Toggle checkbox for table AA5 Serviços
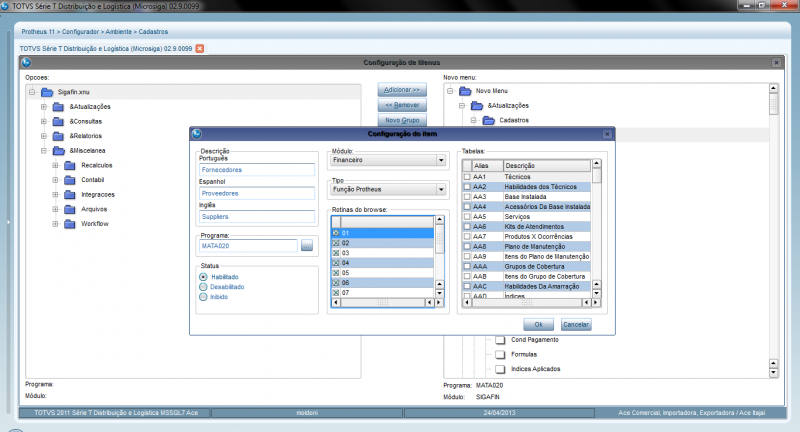800x432 pixels. click(467, 217)
